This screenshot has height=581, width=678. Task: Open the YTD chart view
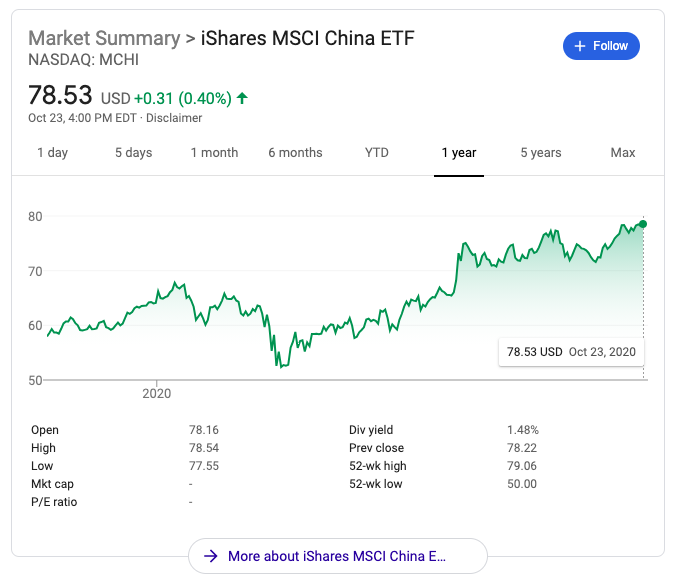(x=377, y=153)
